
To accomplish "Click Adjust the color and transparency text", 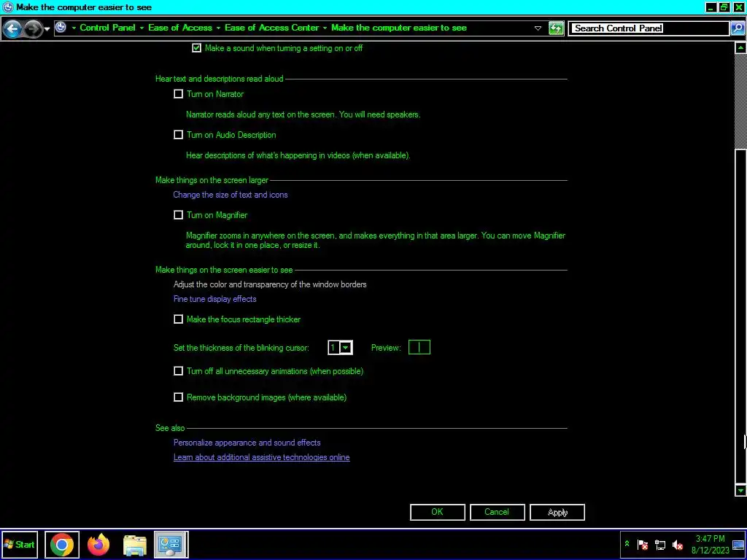I will 270,284.
